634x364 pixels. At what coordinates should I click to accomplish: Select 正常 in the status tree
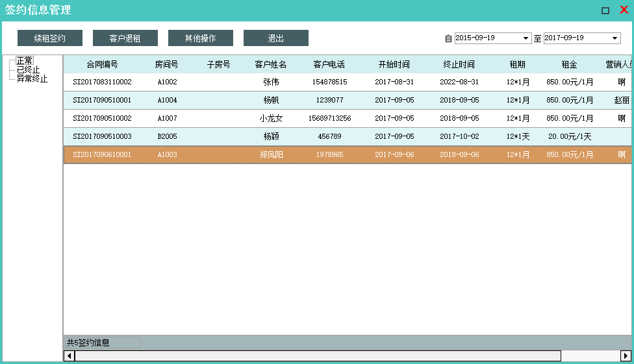click(25, 60)
